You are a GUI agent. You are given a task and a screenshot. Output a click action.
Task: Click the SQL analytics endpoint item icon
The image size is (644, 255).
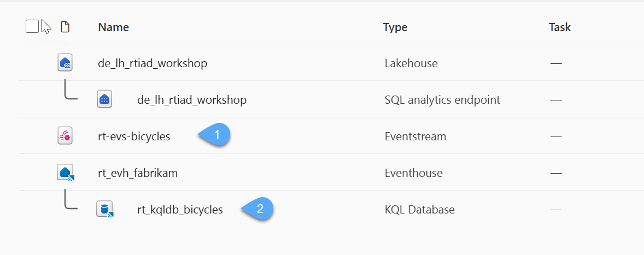tap(104, 99)
